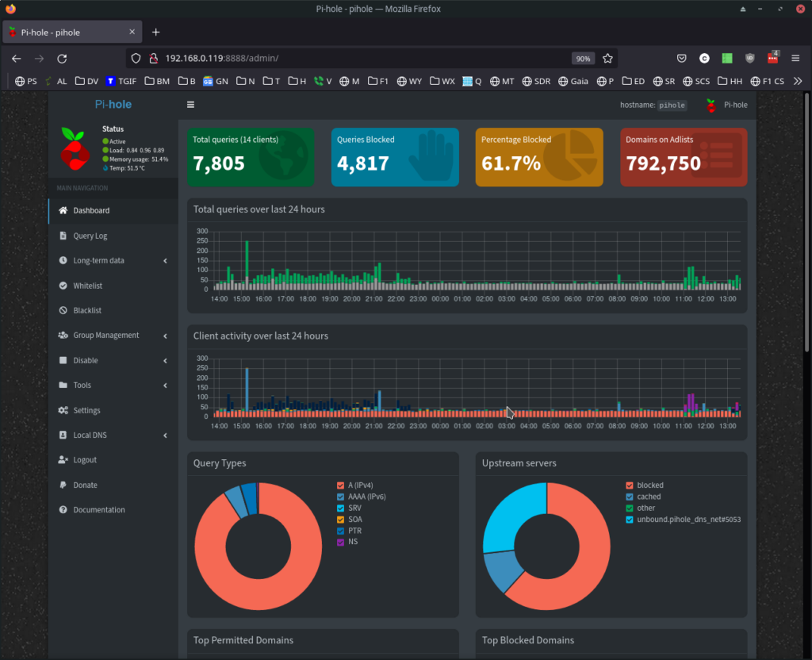Screen dimensions: 812x660
Task: Bookmark this page with the star icon
Action: pos(607,59)
